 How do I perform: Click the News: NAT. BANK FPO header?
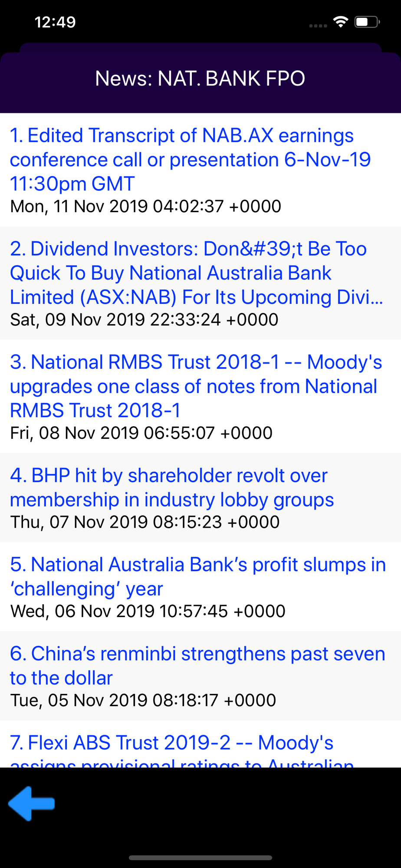(x=200, y=79)
